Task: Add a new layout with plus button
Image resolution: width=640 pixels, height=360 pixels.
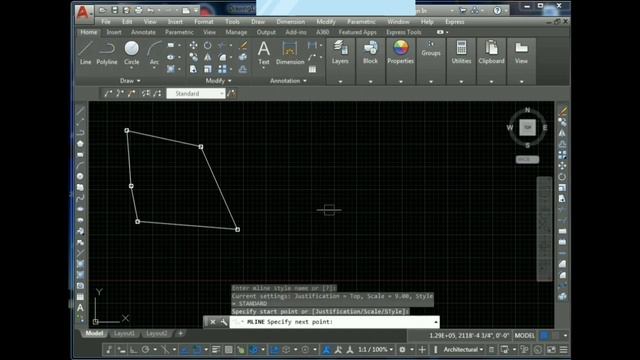Action: pyautogui.click(x=180, y=333)
